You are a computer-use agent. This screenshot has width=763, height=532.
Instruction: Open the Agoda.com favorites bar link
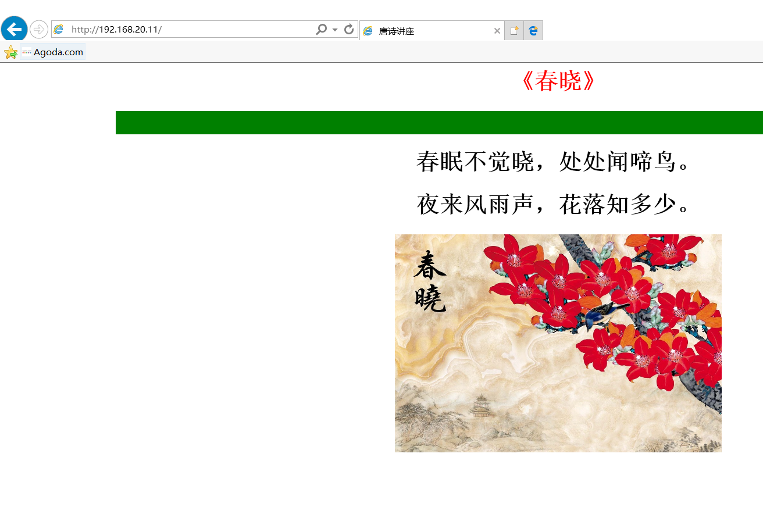53,52
